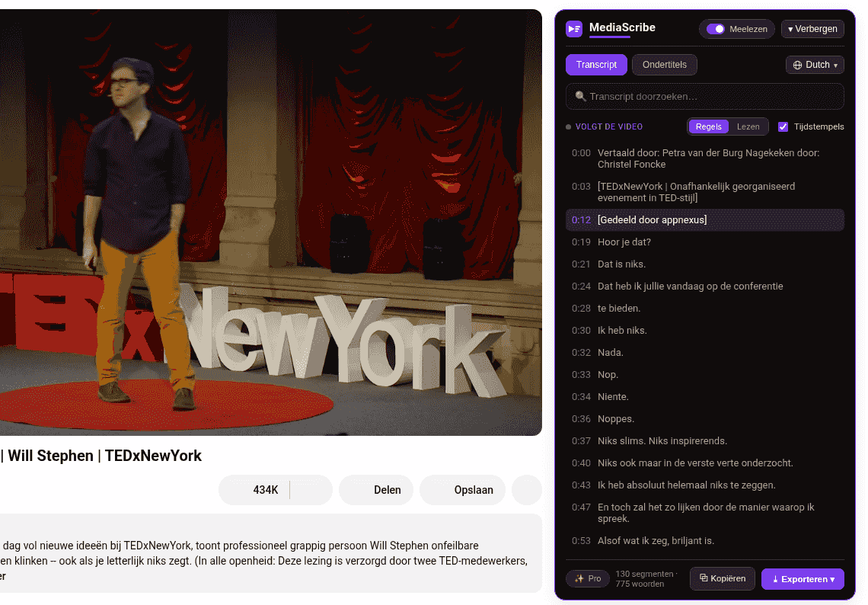Toggle the Meelezen switch
This screenshot has width=868, height=605.
[715, 29]
